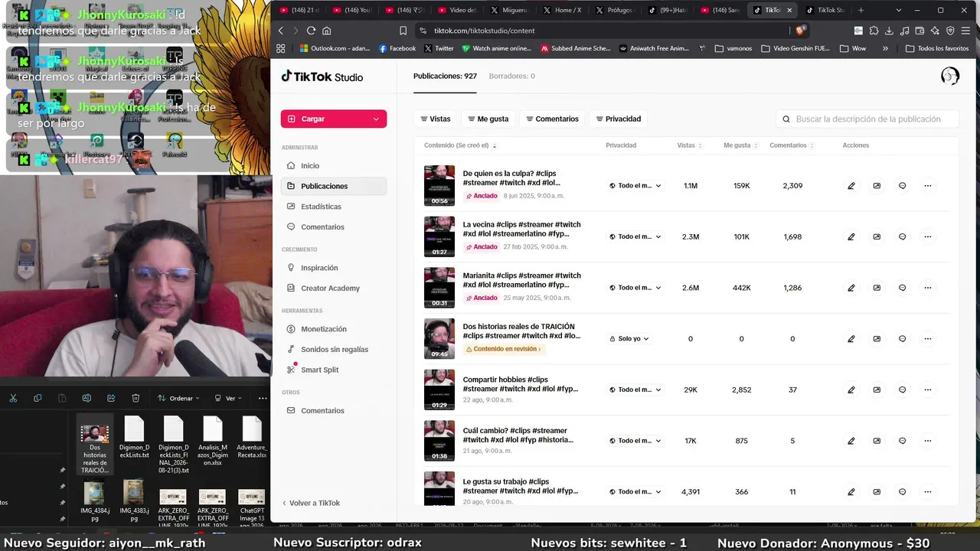Open more actions for 'La vecina' post

click(928, 236)
